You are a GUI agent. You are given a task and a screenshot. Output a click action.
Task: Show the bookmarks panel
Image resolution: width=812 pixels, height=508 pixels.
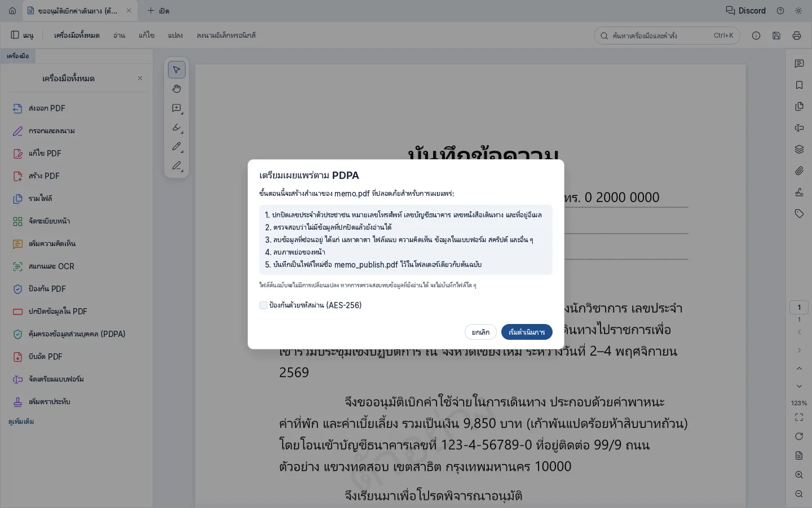click(799, 85)
